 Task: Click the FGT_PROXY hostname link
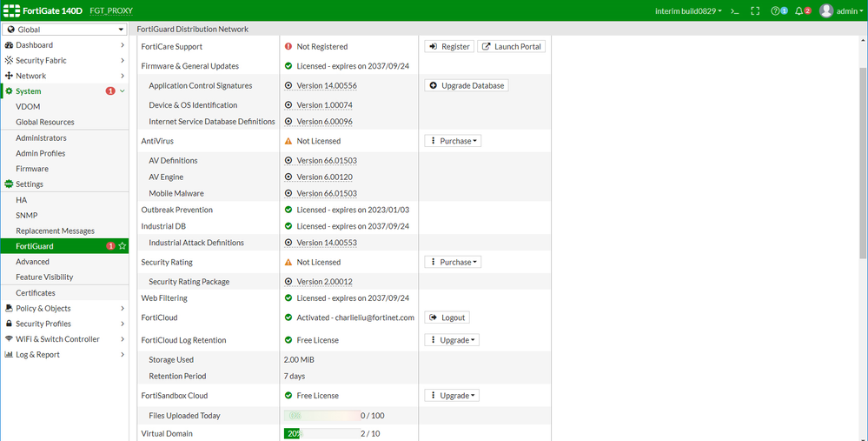point(111,11)
